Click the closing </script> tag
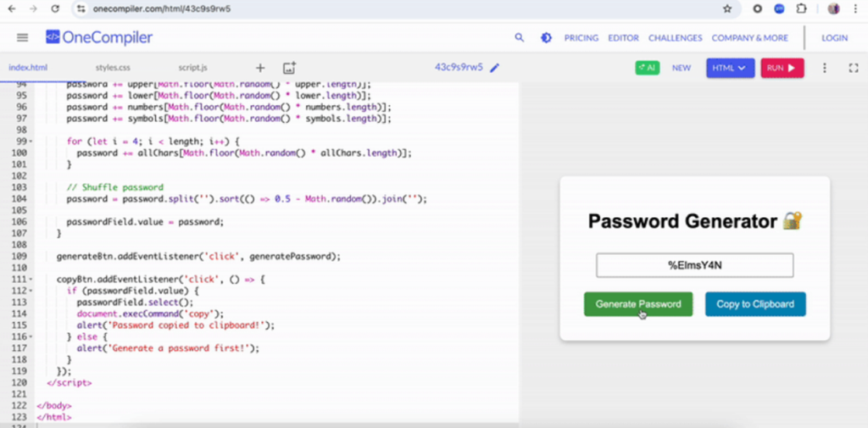Screen dimensions: 868x428 pyautogui.click(x=70, y=382)
